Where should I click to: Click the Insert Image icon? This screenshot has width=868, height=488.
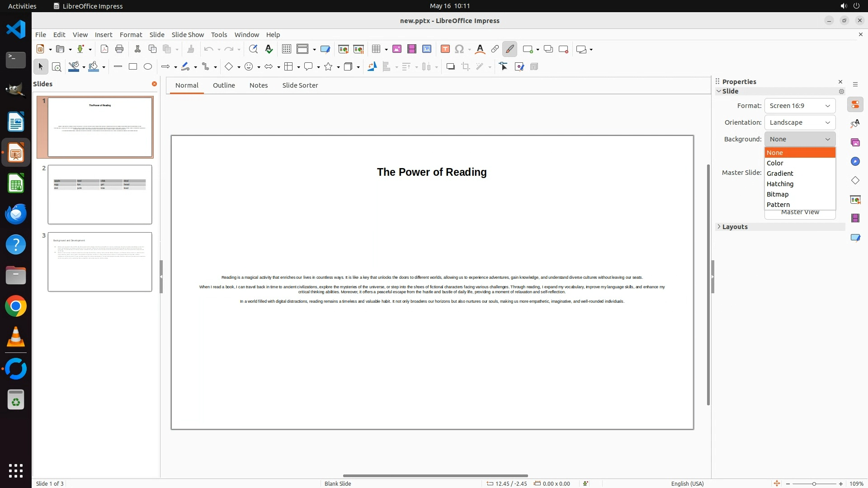click(397, 49)
